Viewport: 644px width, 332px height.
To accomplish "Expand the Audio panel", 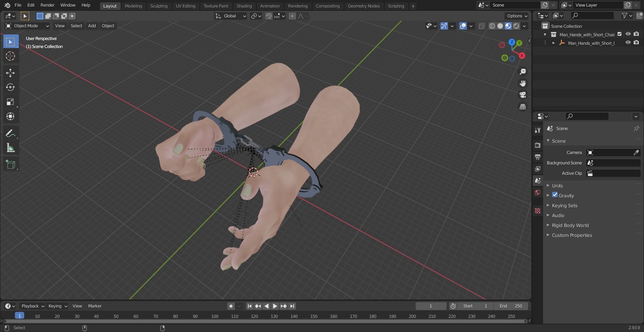I will [558, 215].
